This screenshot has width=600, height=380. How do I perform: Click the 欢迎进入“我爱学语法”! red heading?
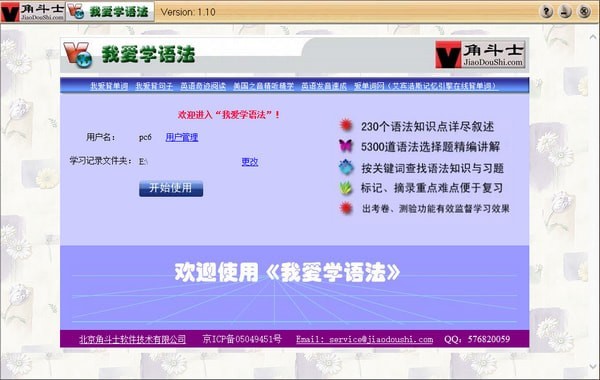point(229,114)
